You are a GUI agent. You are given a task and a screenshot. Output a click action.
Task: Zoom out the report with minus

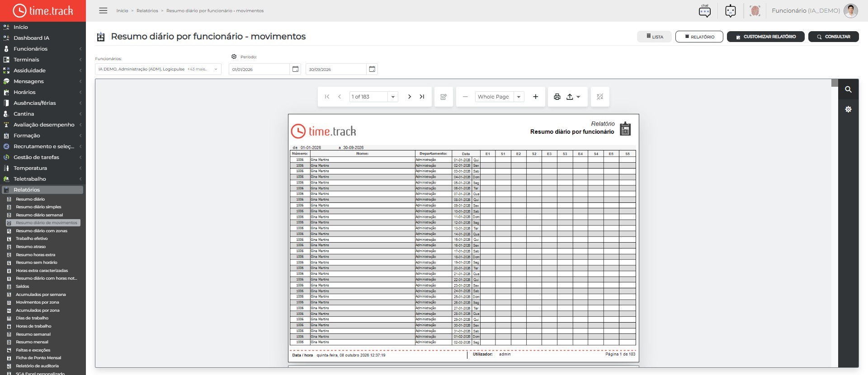[465, 97]
